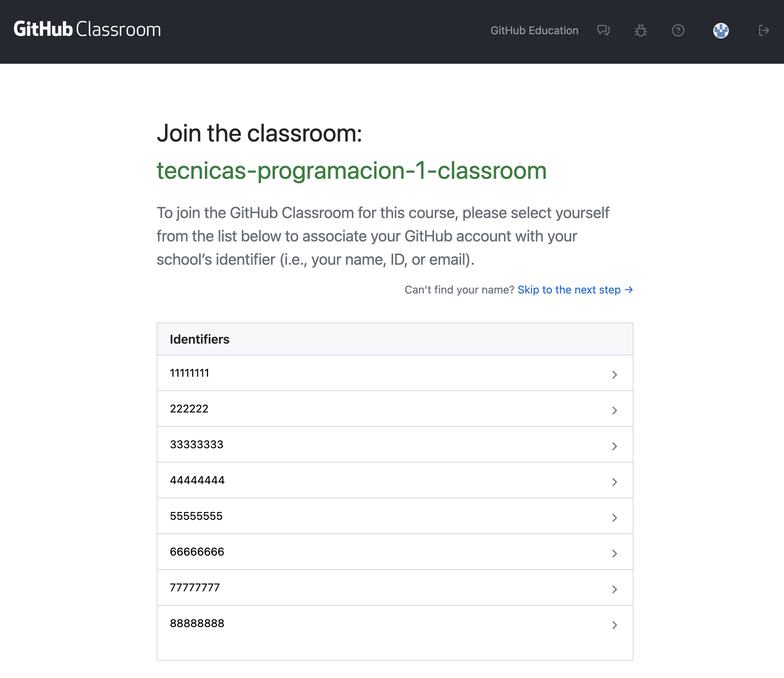This screenshot has width=784, height=678.
Task: Expand chevron on the 44444444 row
Action: pos(614,482)
